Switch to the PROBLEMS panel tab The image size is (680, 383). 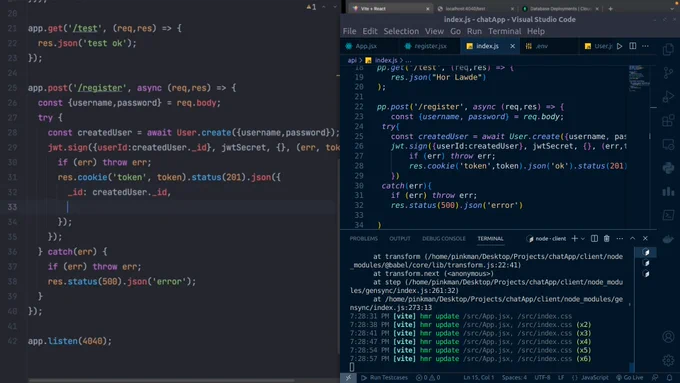pos(363,239)
